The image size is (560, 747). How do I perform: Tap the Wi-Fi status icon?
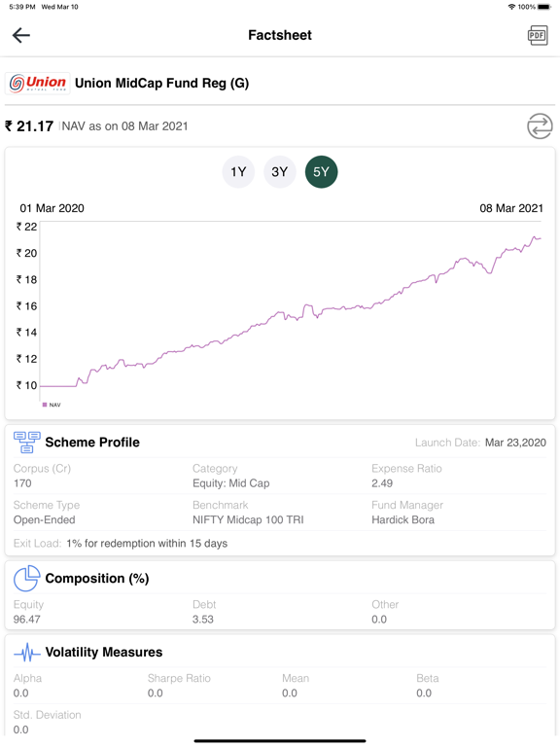click(x=512, y=7)
